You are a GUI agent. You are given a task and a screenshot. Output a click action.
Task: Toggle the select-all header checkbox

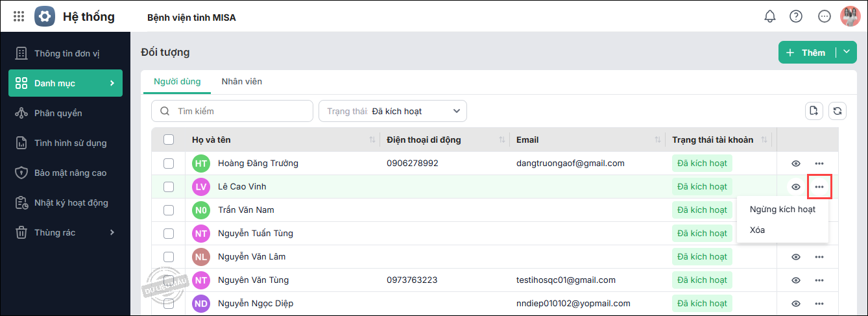coord(169,140)
